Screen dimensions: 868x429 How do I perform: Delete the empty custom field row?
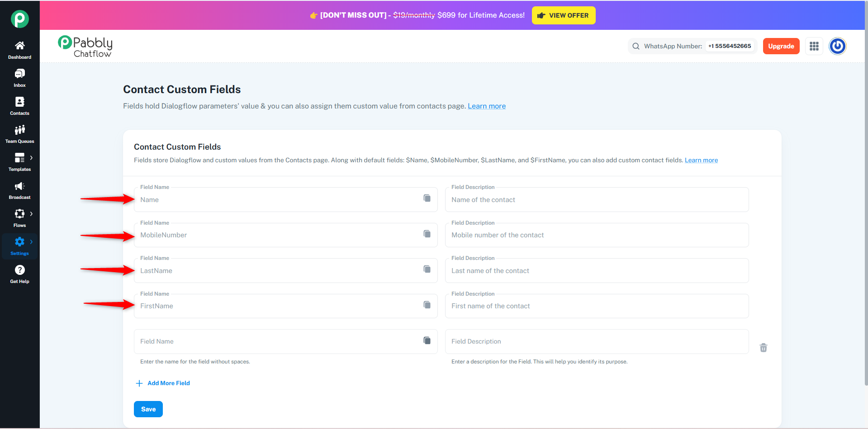pos(763,348)
